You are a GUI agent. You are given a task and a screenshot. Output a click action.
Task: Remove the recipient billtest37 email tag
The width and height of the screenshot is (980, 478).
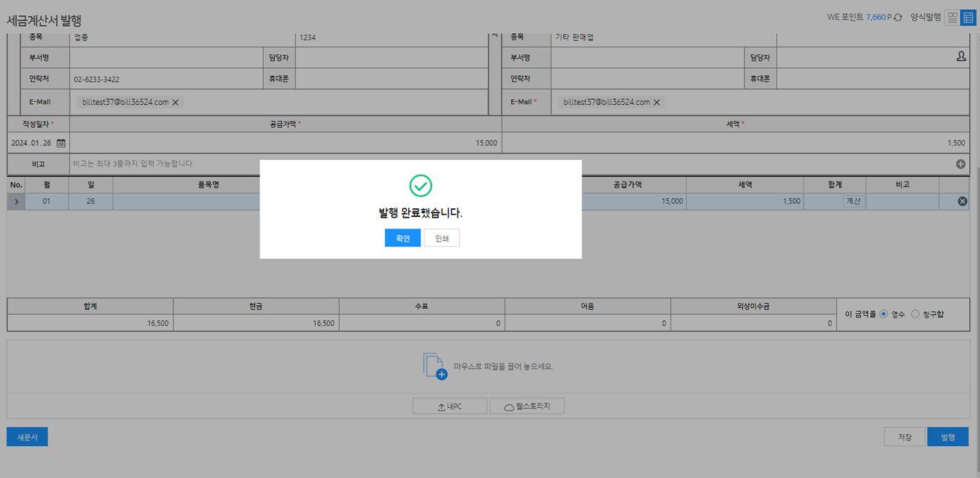click(x=657, y=103)
